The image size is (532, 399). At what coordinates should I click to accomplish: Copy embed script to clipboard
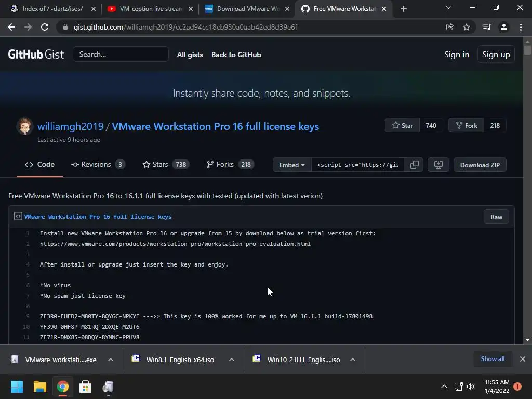pos(414,165)
